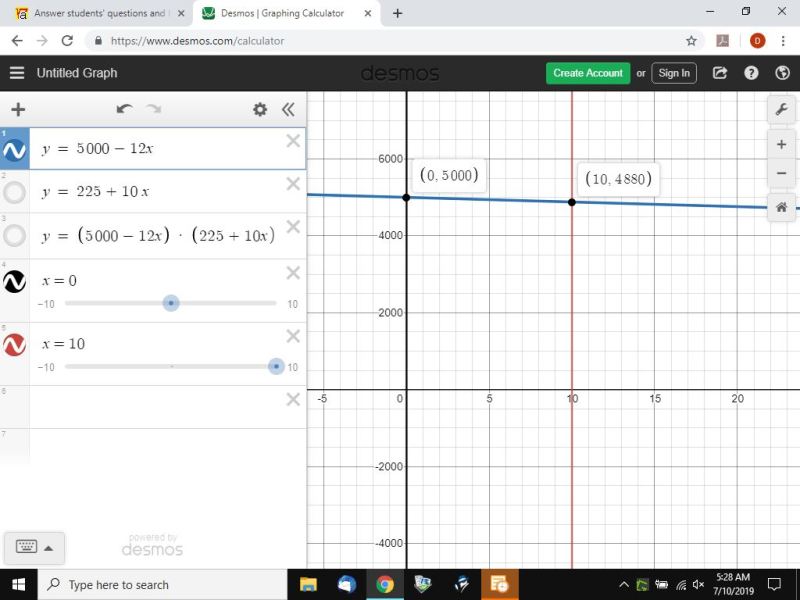Open Chrome's three-dot menu
The height and width of the screenshot is (600, 800).
pos(783,41)
